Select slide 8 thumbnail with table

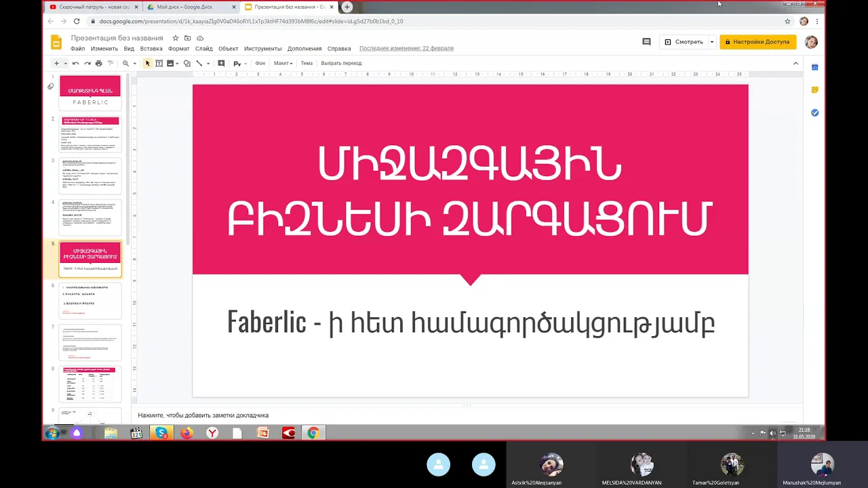pyautogui.click(x=90, y=384)
